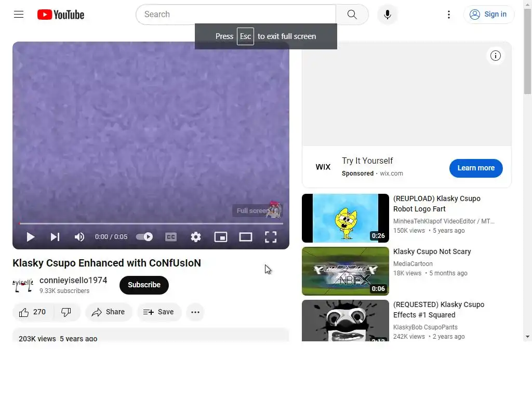Screen dimensions: 532x399
Task: Sign in to YouTube
Action: coord(488,14)
